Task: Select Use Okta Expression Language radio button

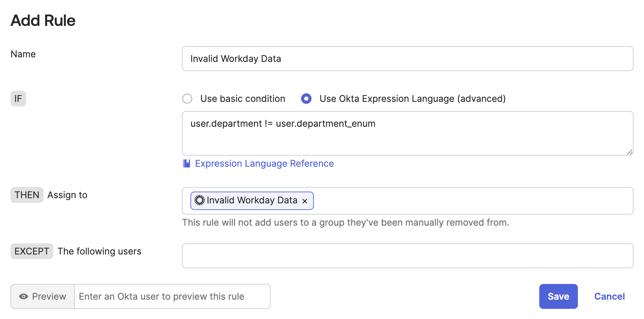Action: (306, 99)
